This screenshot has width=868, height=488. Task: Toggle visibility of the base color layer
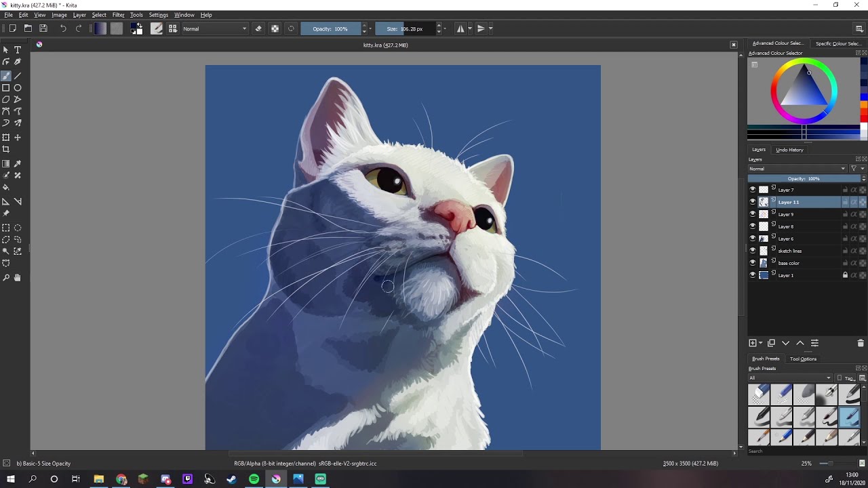coord(753,263)
